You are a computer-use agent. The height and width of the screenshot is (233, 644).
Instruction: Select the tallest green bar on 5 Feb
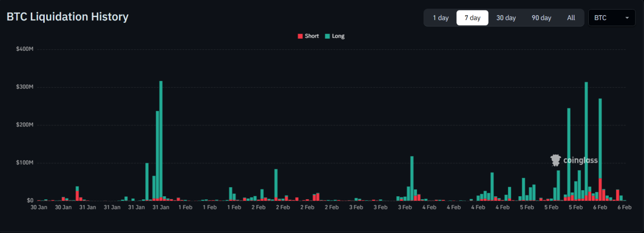point(586,136)
